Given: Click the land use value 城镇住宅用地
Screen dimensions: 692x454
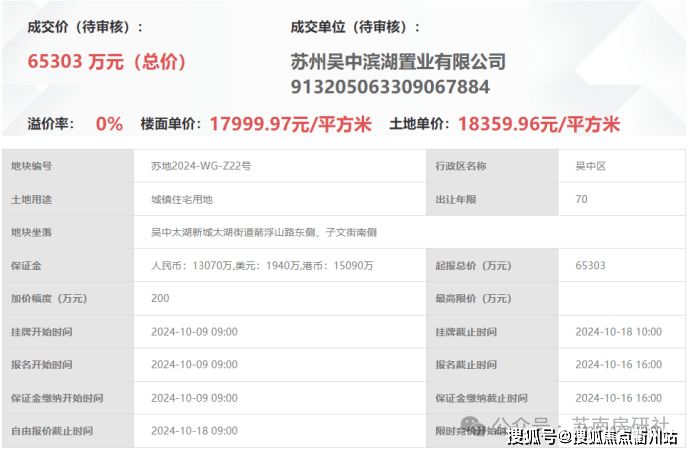Looking at the screenshot, I should [x=182, y=199].
